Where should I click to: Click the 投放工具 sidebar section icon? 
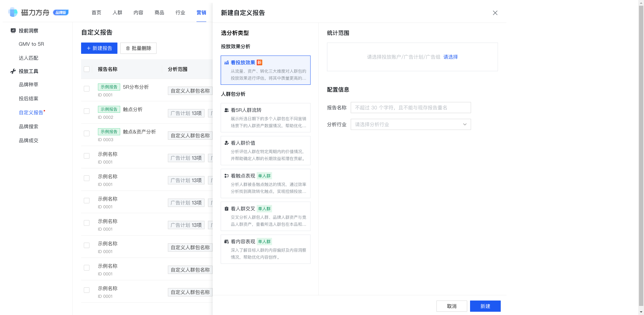(13, 71)
